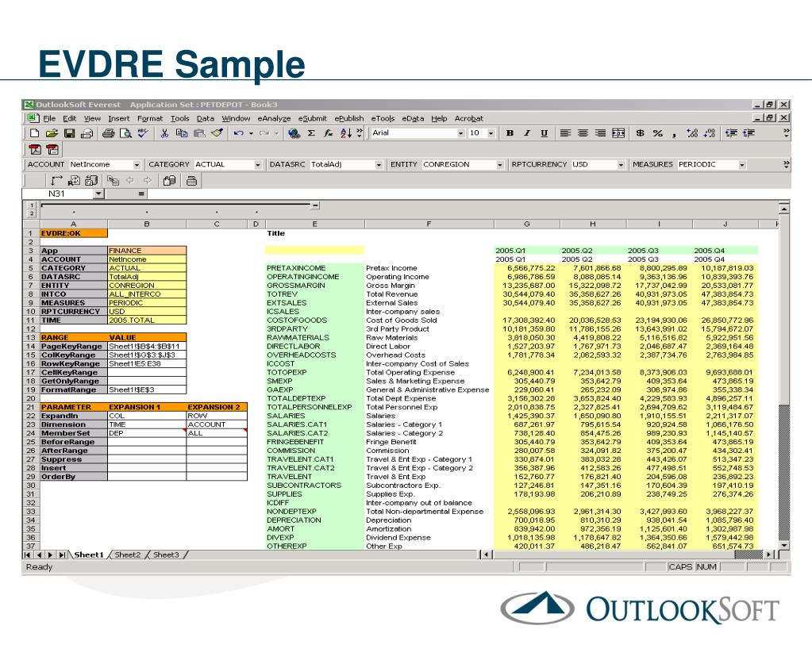This screenshot has height=664, width=812.
Task: Switch to the Sheet2 tab
Action: (127, 555)
